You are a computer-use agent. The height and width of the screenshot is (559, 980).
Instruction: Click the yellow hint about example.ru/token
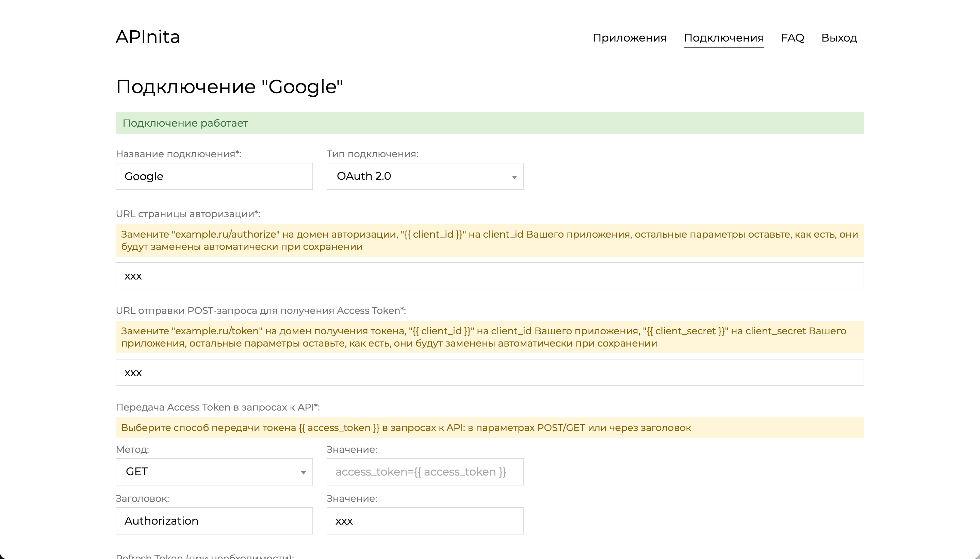(x=490, y=337)
